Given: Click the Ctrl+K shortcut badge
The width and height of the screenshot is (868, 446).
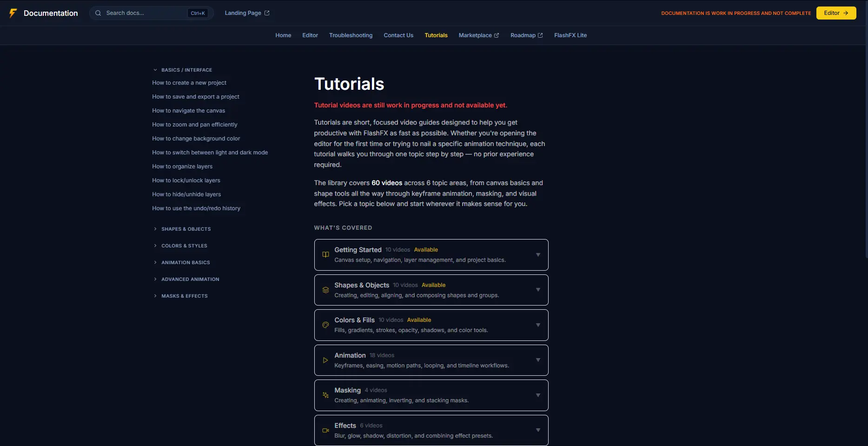Looking at the screenshot, I should 198,13.
